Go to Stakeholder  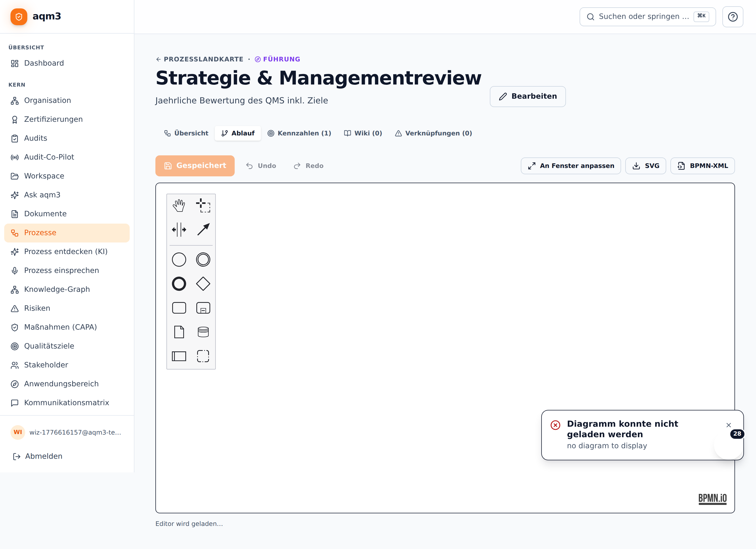[x=67, y=365]
